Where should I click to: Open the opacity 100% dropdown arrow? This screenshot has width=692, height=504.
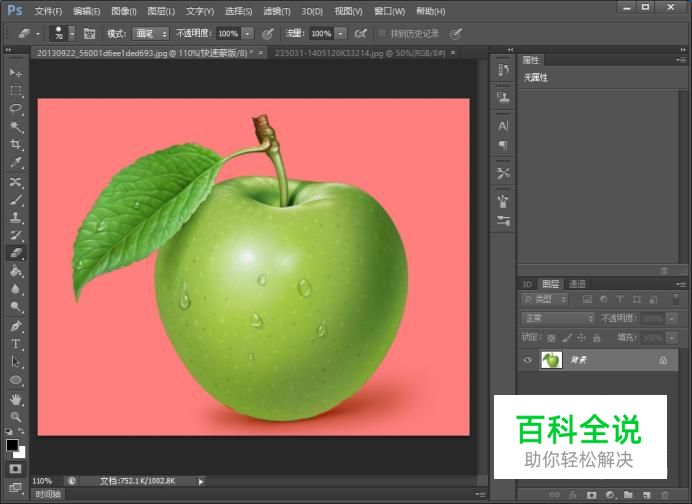pos(248,34)
